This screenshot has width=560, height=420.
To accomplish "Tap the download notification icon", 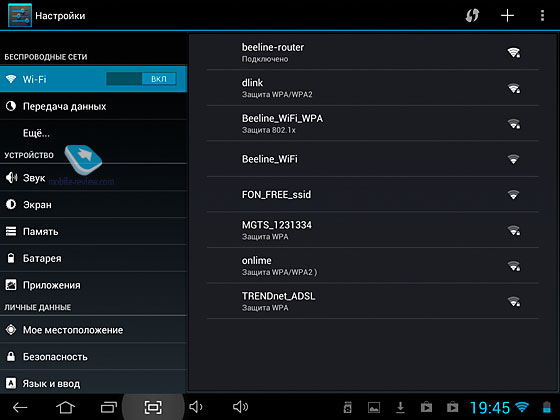I will pyautogui.click(x=400, y=407).
